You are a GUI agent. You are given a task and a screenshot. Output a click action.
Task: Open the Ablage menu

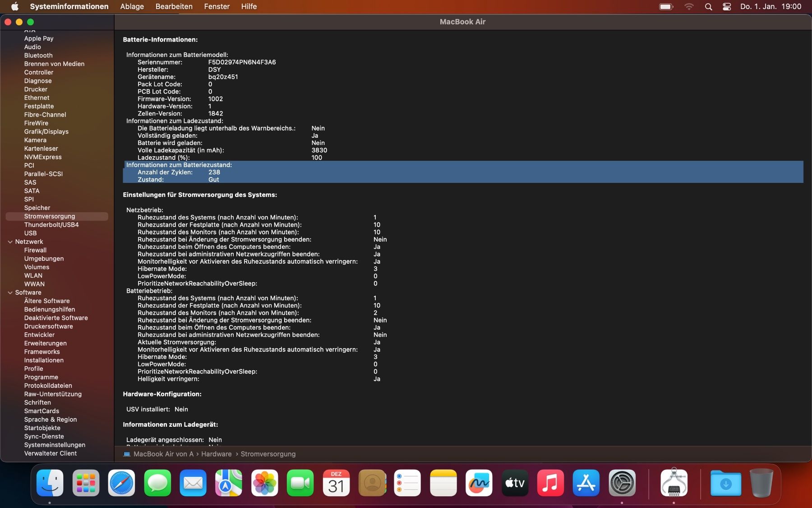(132, 7)
